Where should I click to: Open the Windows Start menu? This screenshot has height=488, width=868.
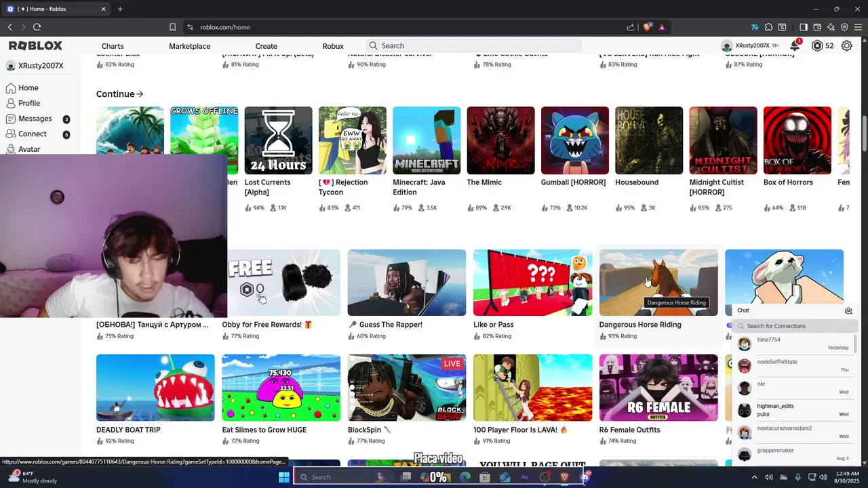point(284,477)
